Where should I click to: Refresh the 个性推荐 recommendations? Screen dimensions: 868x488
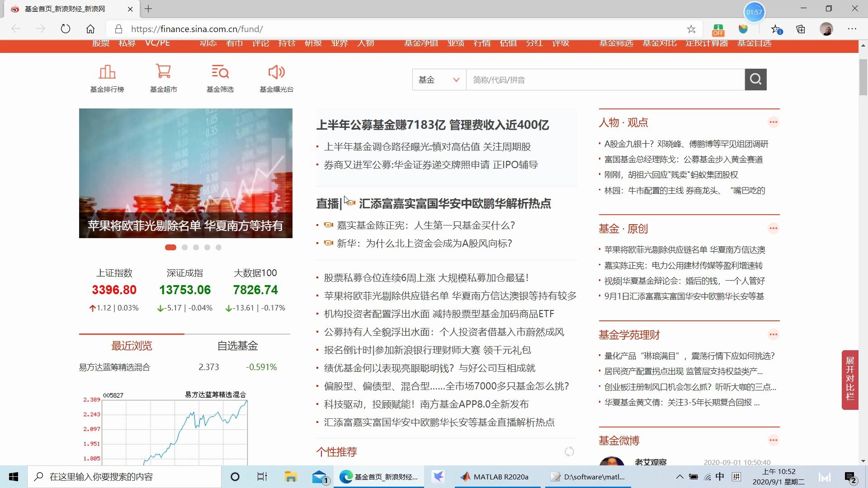[x=569, y=451]
